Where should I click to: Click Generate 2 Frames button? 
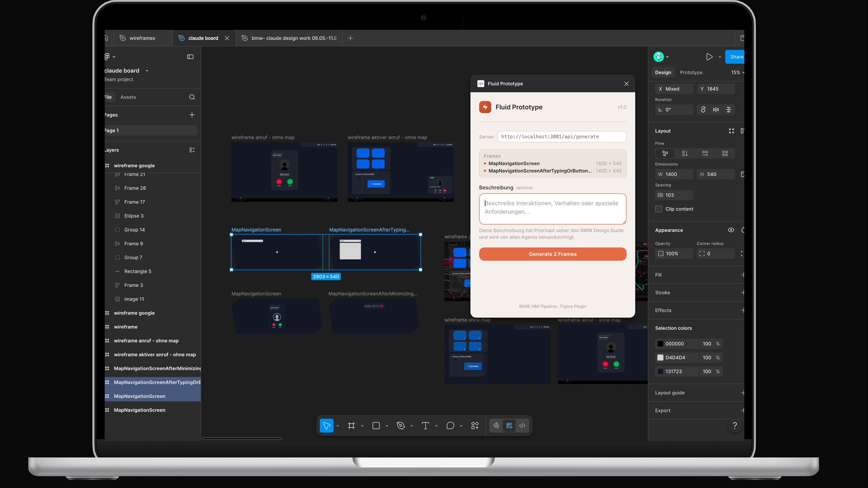[x=553, y=254]
